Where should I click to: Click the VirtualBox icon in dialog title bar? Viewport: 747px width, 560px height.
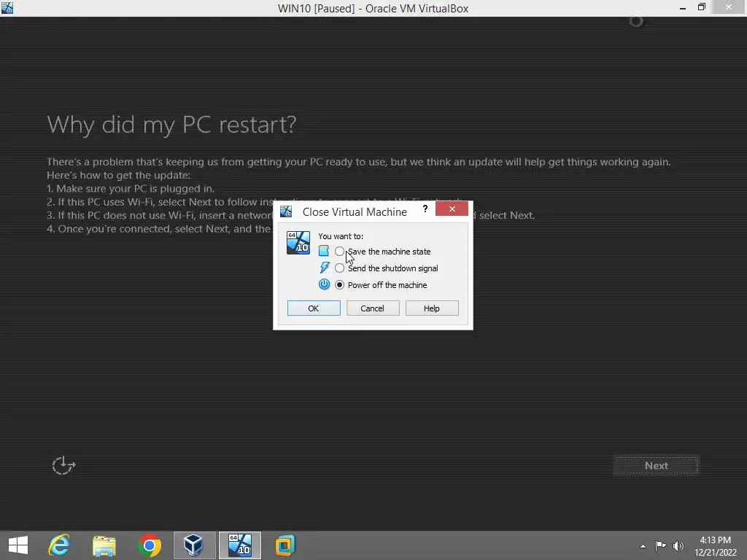pyautogui.click(x=286, y=211)
